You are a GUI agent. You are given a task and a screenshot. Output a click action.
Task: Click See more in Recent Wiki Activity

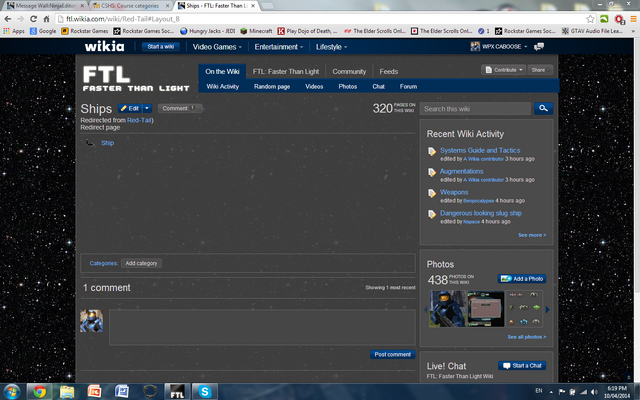pyautogui.click(x=532, y=235)
